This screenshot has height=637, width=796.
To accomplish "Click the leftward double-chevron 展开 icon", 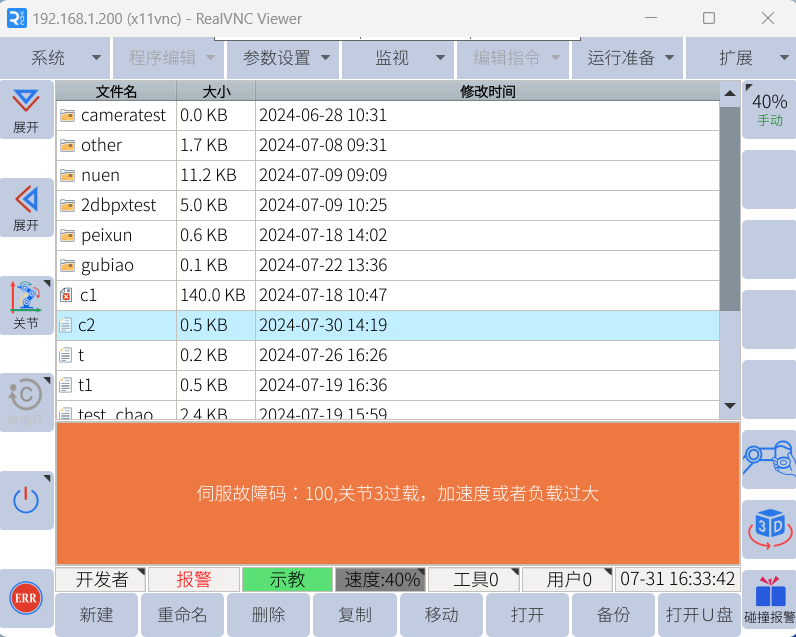I will (x=26, y=207).
